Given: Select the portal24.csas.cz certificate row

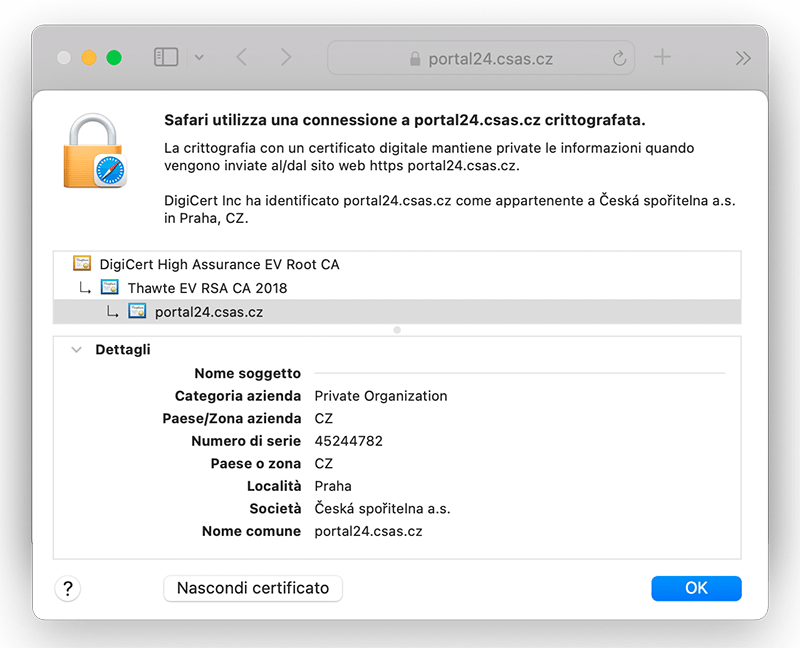Looking at the screenshot, I should pyautogui.click(x=397, y=312).
